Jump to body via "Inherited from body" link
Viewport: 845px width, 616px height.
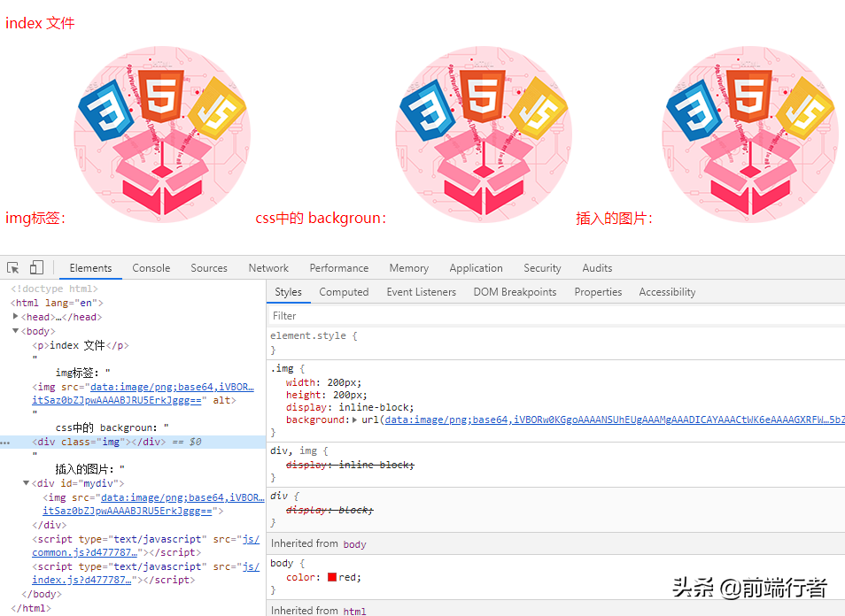(354, 544)
